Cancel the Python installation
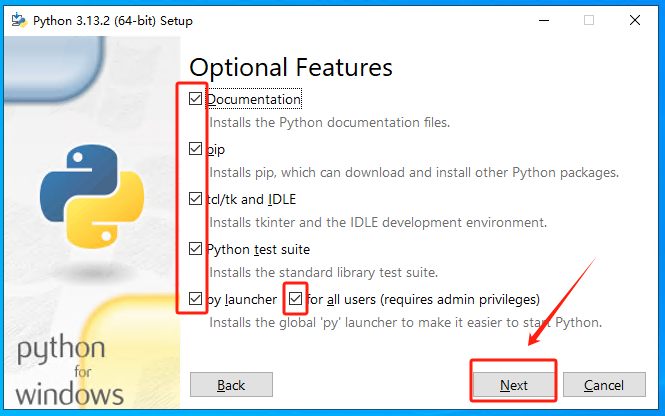665x416 pixels. pos(603,385)
